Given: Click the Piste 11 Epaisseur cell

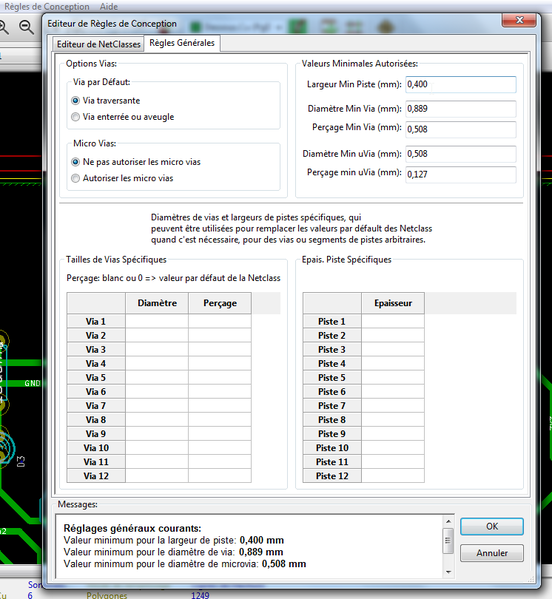Looking at the screenshot, I should tap(393, 462).
